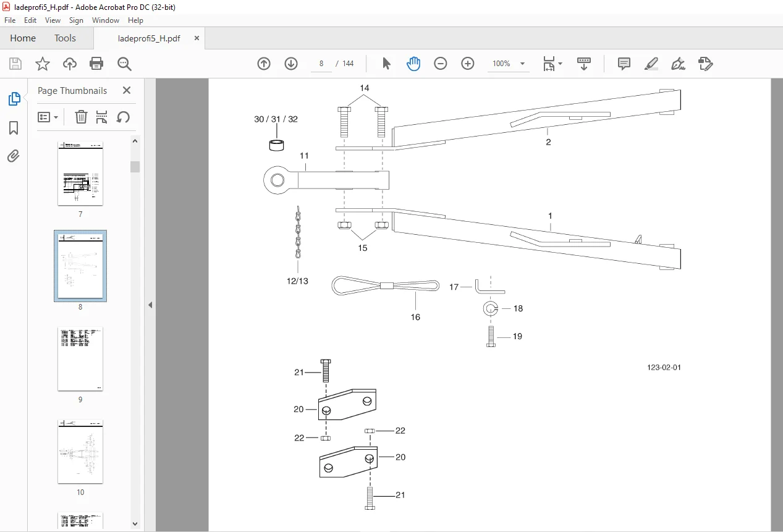Click the page number input field

(x=321, y=64)
